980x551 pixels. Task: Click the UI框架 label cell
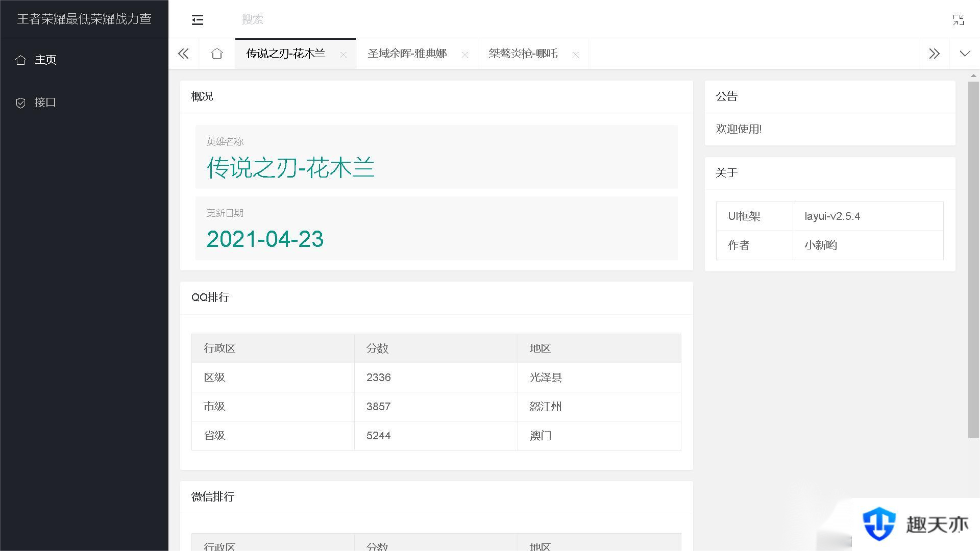(754, 216)
